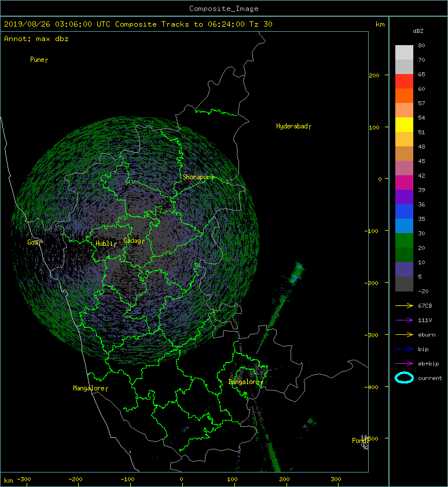Click the cyan current ellipse icon
Image resolution: width=448 pixels, height=487 pixels.
[404, 378]
